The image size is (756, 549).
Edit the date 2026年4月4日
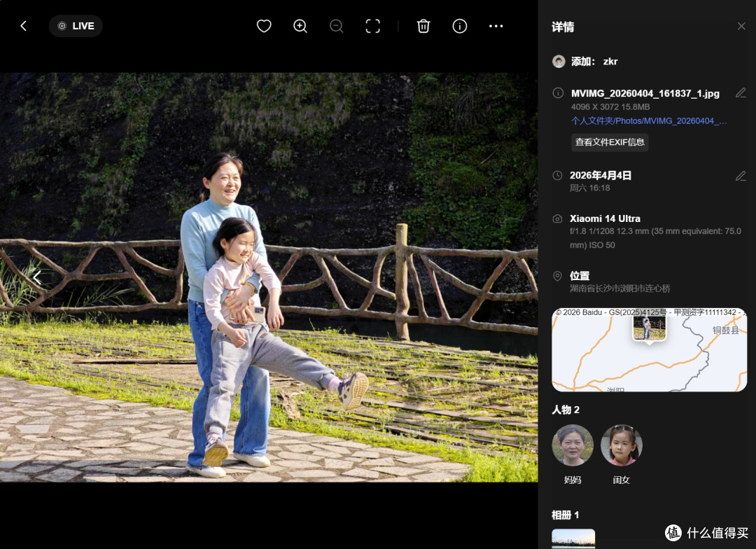point(741,176)
